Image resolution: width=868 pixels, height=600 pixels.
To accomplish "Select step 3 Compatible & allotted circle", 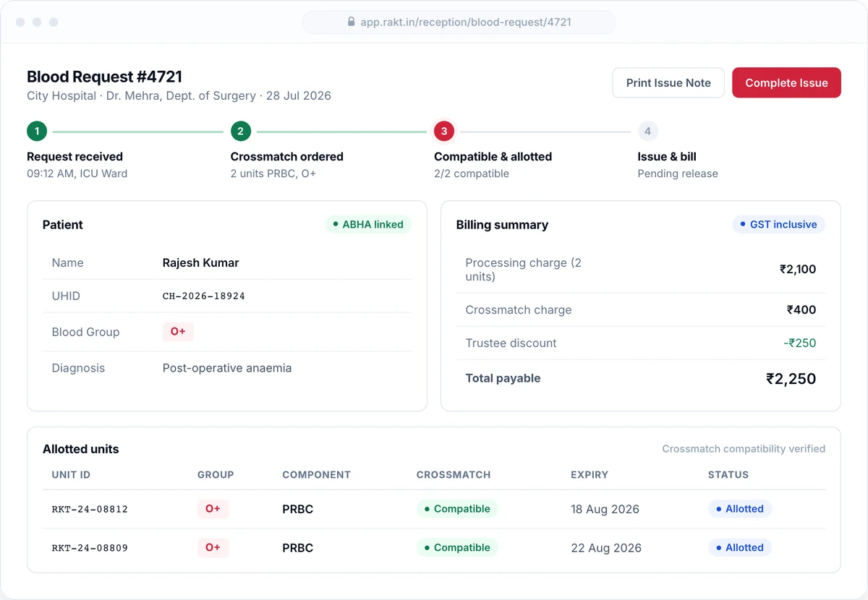I will coord(444,132).
